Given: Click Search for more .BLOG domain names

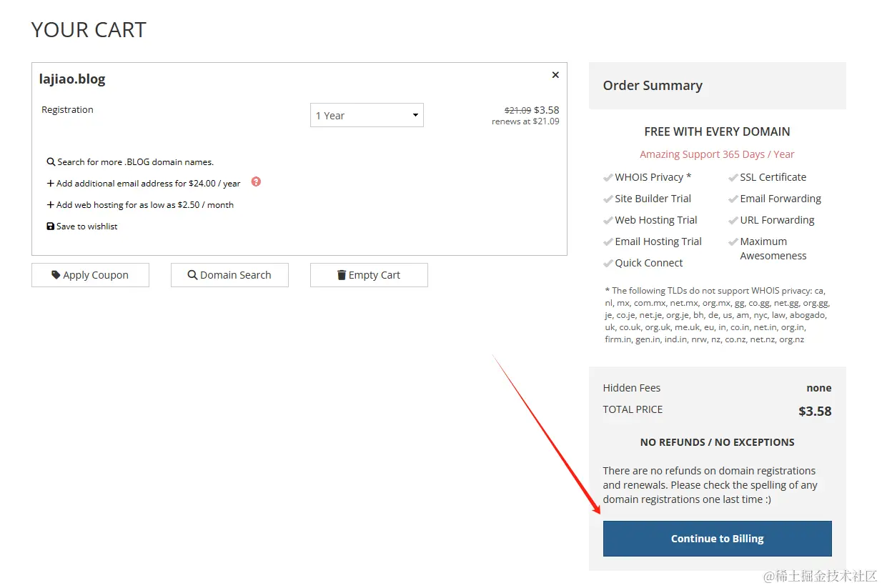Looking at the screenshot, I should (x=130, y=162).
